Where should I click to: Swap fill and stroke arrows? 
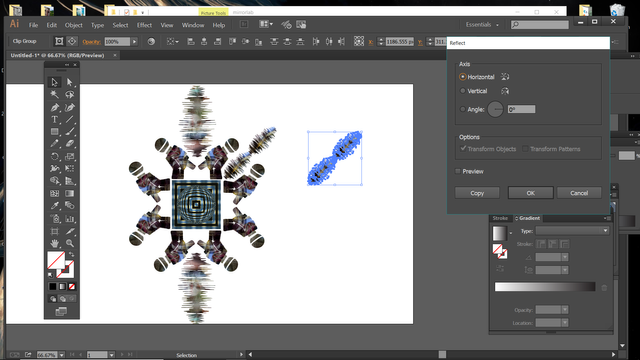click(71, 255)
